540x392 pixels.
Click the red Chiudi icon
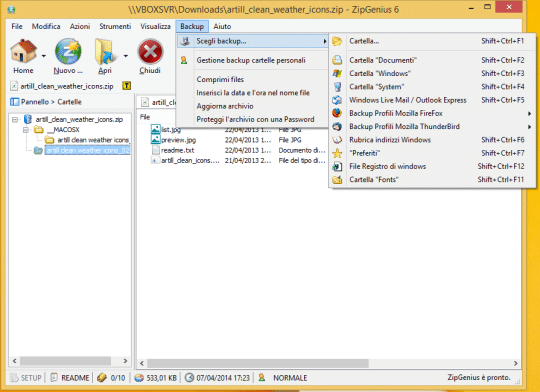(x=150, y=52)
